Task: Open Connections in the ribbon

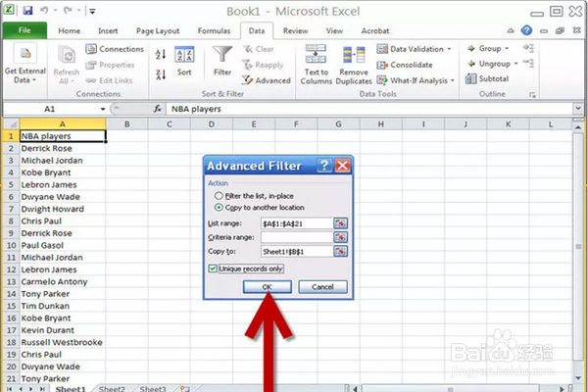Action: click(115, 49)
